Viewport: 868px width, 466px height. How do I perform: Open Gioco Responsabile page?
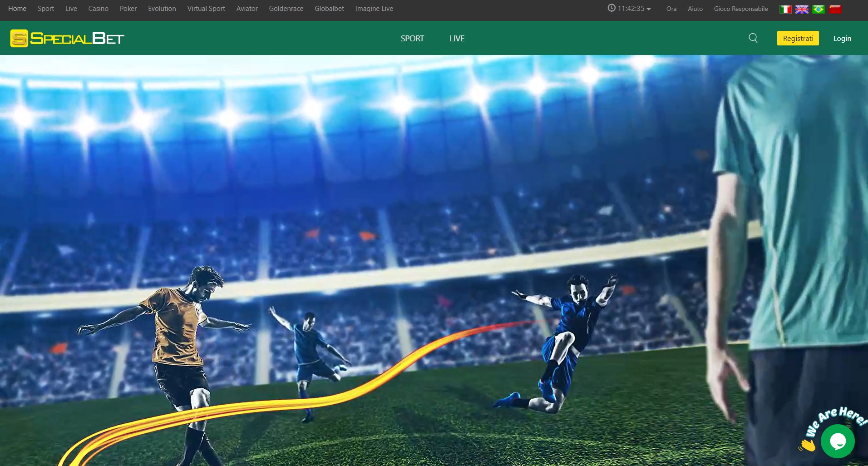(741, 9)
